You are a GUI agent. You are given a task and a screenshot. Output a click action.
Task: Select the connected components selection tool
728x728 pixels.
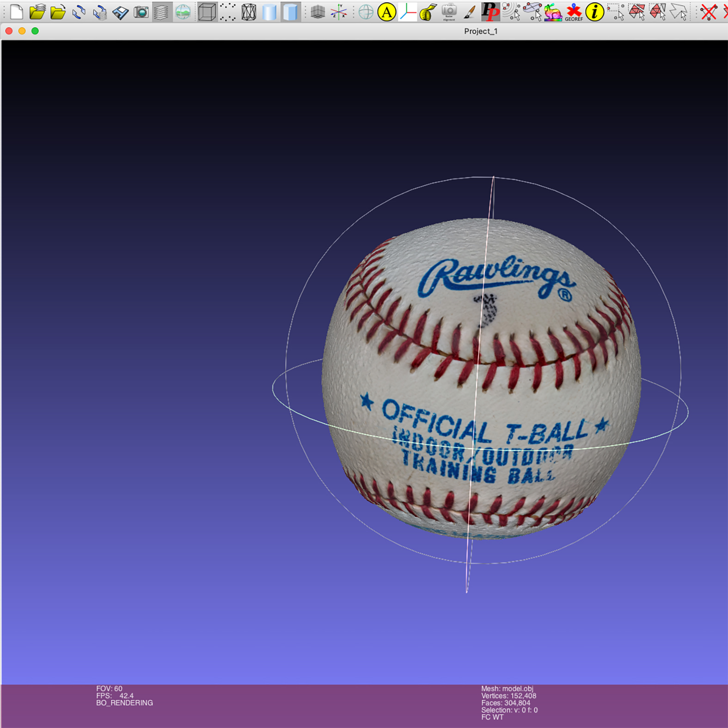657,12
